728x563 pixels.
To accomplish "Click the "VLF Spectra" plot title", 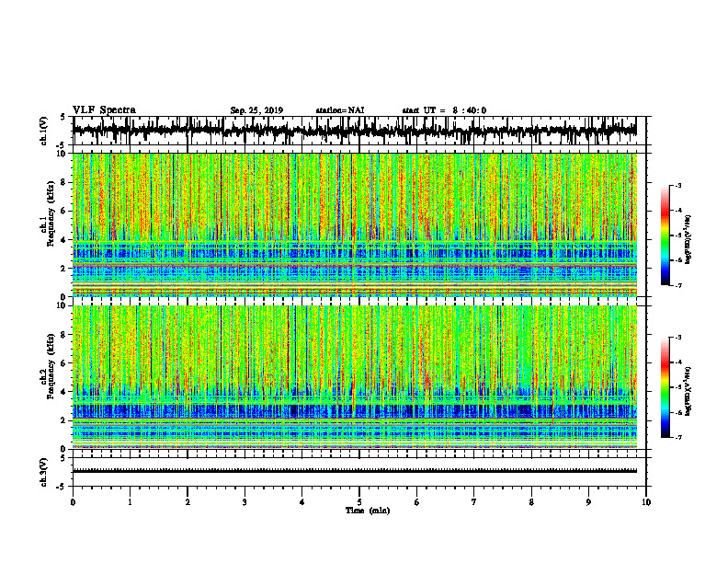I will tap(104, 110).
